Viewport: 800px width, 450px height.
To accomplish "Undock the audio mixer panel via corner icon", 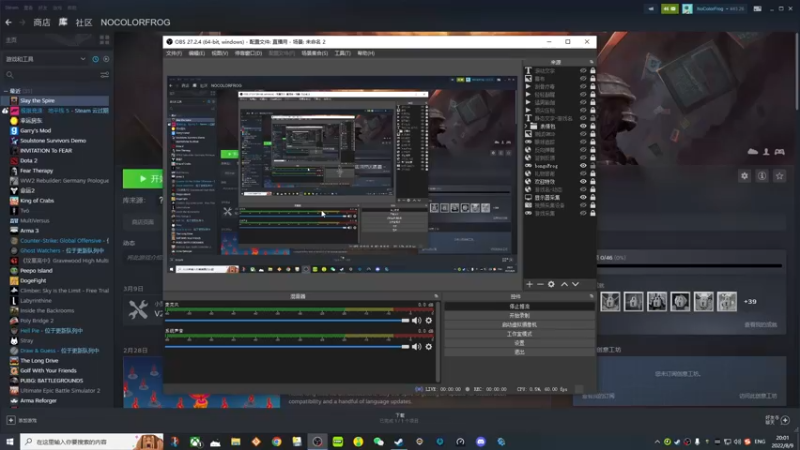I will (x=436, y=296).
